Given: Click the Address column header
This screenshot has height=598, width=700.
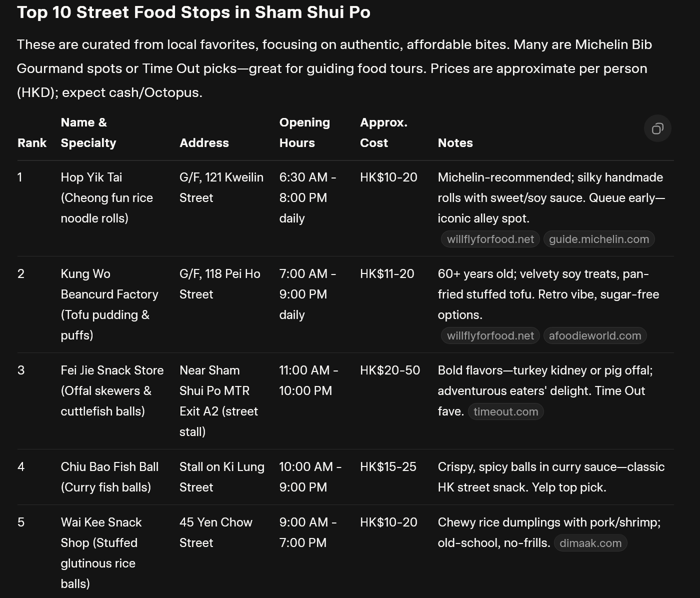Looking at the screenshot, I should coord(204,143).
